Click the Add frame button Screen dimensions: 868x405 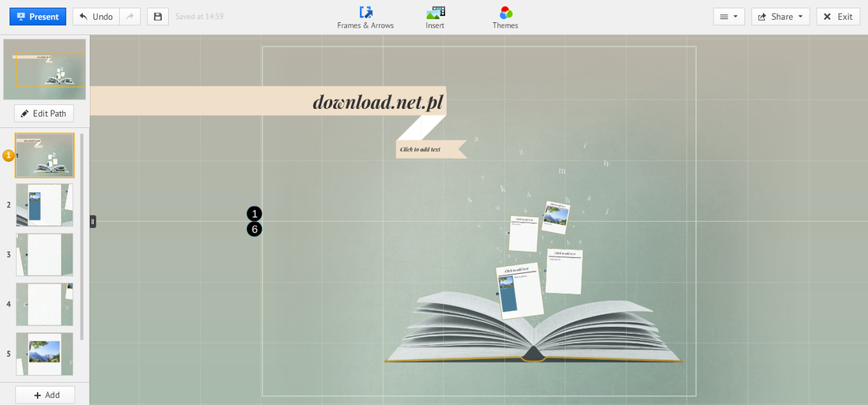(45, 395)
